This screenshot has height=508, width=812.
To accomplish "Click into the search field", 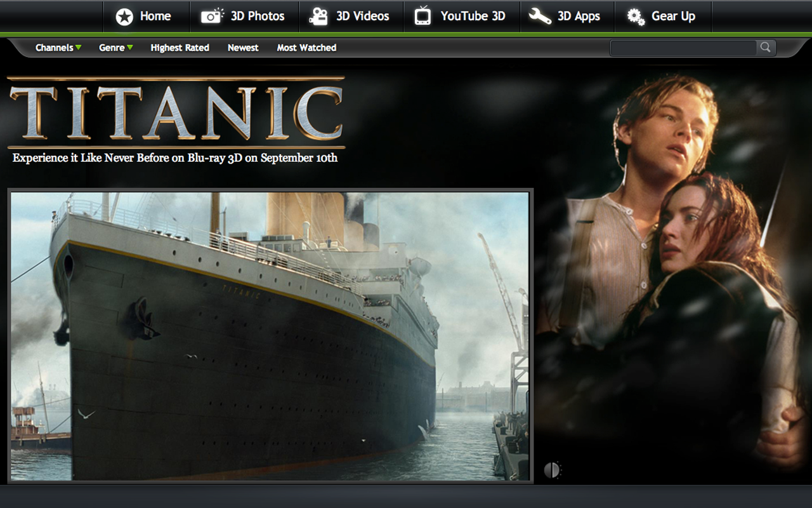I will point(683,48).
